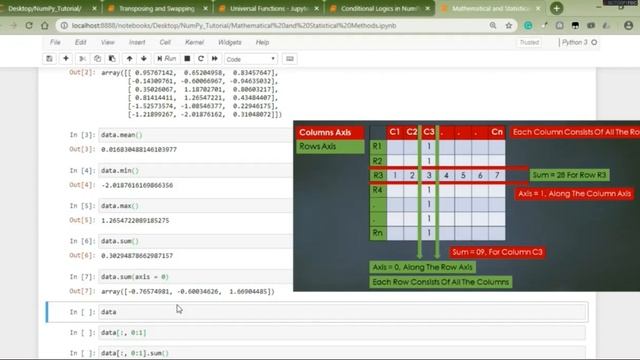Interrupt the kernel with stop icon

click(187, 59)
